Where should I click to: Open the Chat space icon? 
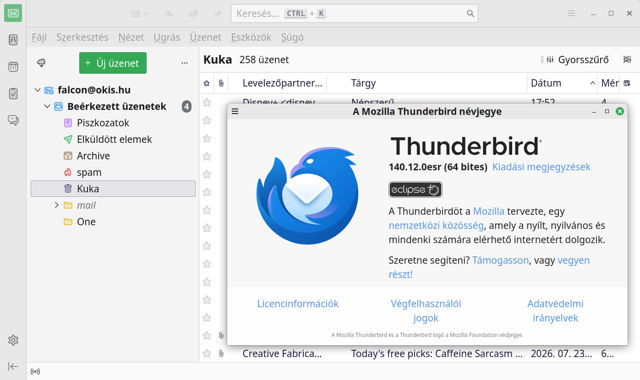coord(13,120)
